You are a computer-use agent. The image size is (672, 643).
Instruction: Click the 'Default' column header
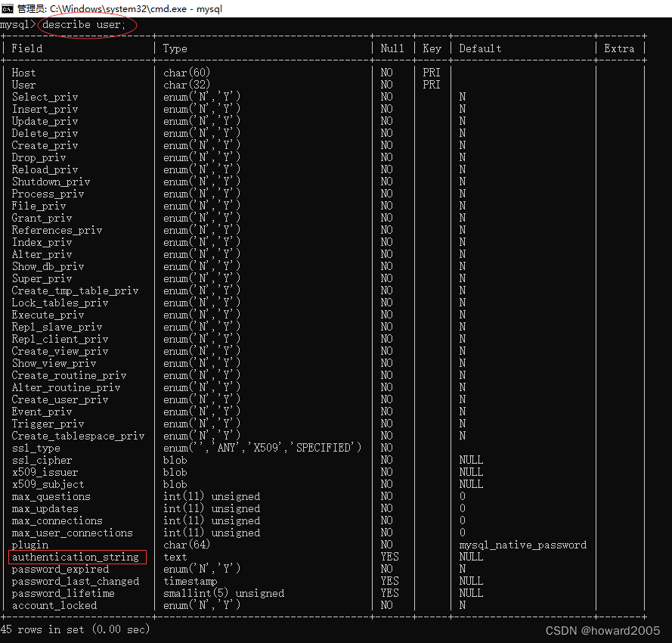pyautogui.click(x=480, y=48)
